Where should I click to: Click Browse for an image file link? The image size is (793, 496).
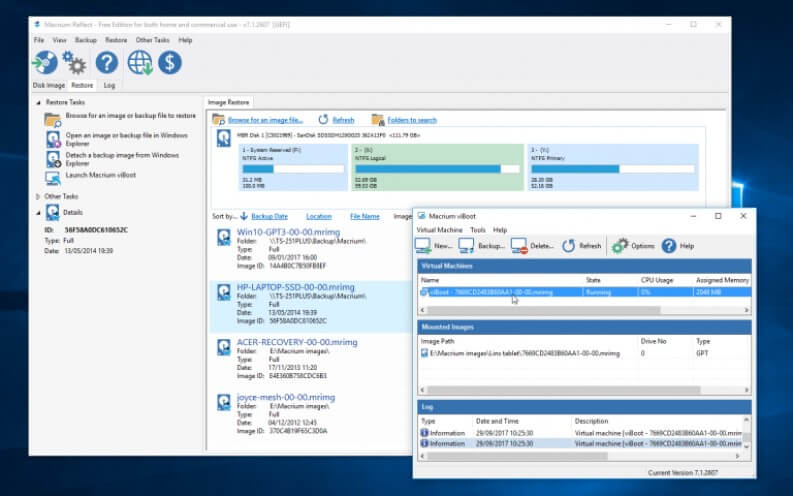coord(266,120)
